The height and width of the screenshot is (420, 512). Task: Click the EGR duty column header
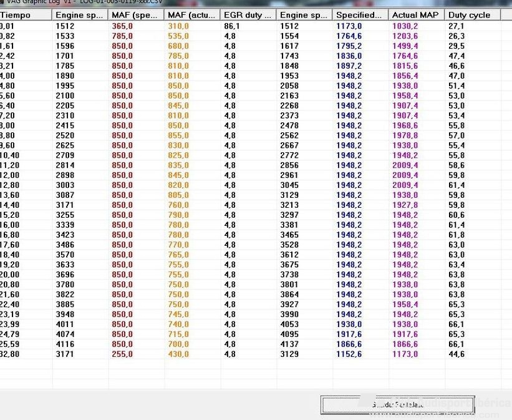click(248, 15)
